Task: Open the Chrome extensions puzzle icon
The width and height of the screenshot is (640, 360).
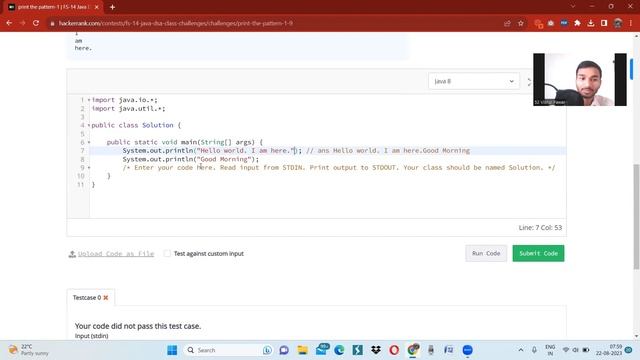Action: click(x=577, y=23)
